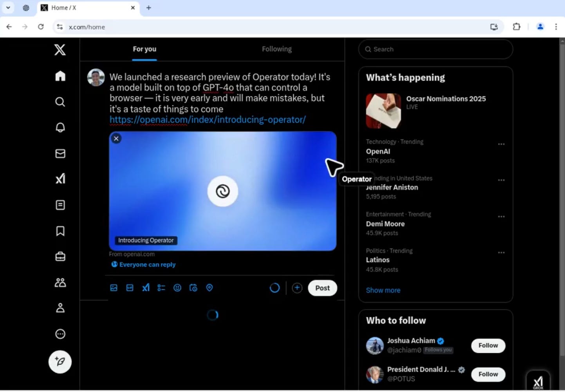Reload the page
The height and width of the screenshot is (392, 565).
(x=41, y=27)
